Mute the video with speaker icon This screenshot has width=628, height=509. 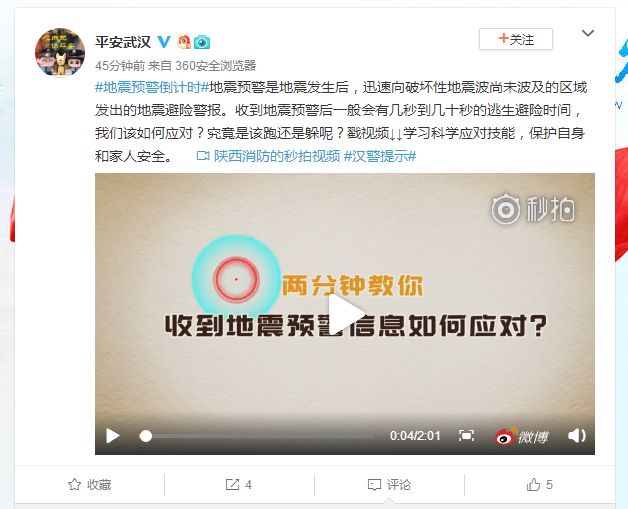point(577,435)
